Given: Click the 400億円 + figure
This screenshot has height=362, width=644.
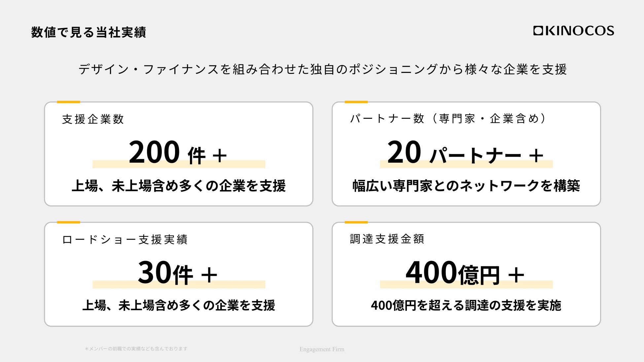Looking at the screenshot, I should pyautogui.click(x=465, y=273).
